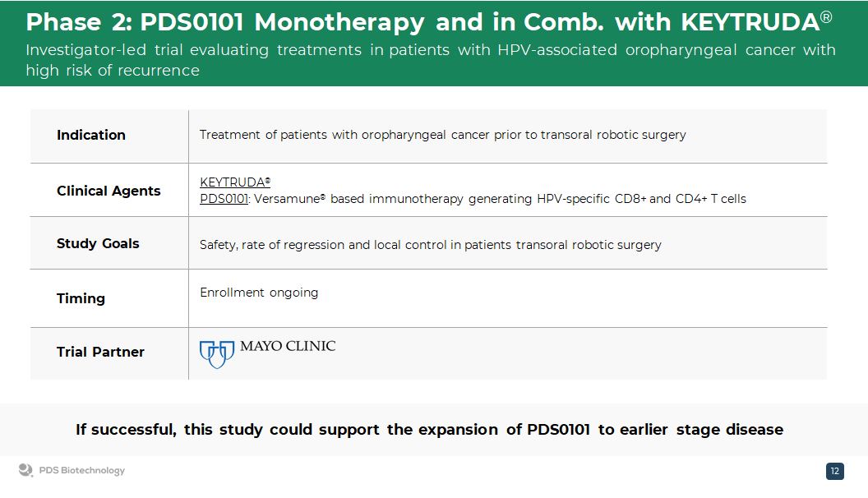
Task: Click the Safety, rate of regression text
Action: tap(430, 245)
